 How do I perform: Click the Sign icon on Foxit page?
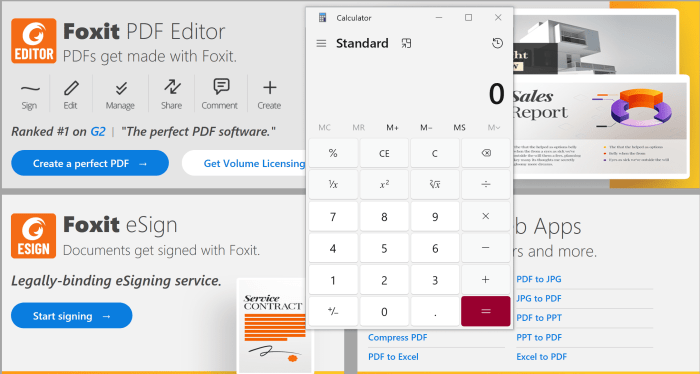pyautogui.click(x=29, y=89)
